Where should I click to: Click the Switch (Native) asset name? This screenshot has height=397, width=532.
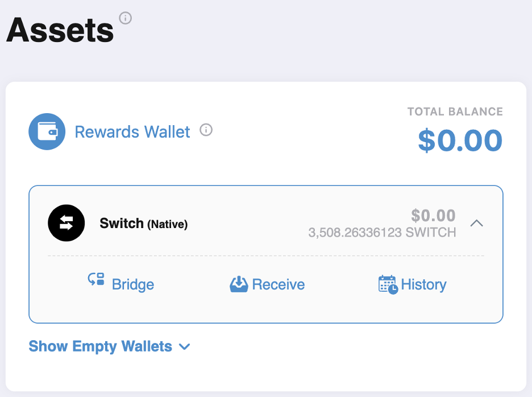(143, 224)
